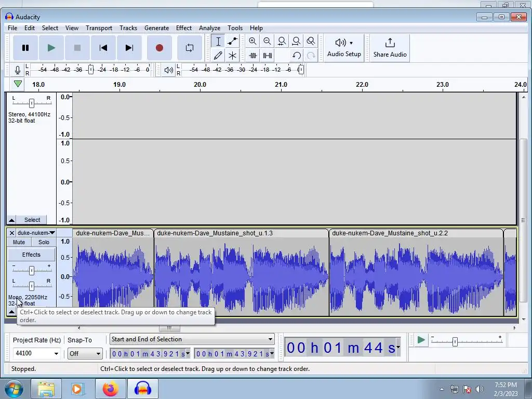Toggle the Loop button

pyautogui.click(x=190, y=48)
